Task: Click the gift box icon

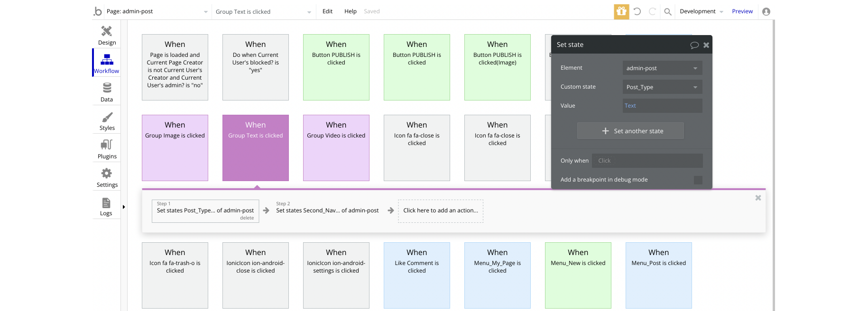Action: pos(621,11)
